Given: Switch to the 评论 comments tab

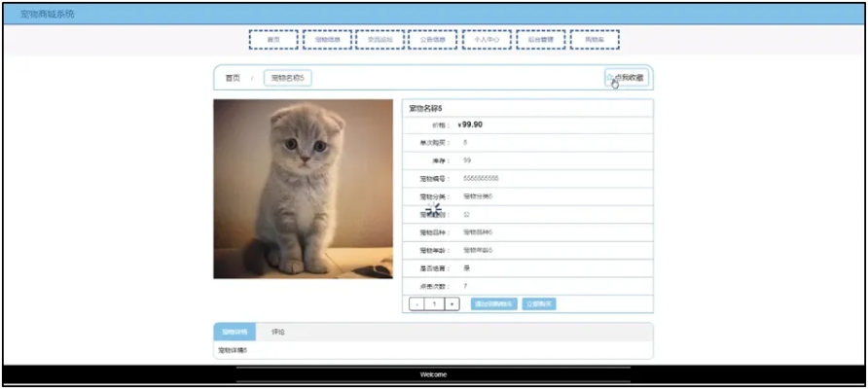Looking at the screenshot, I should pos(278,332).
